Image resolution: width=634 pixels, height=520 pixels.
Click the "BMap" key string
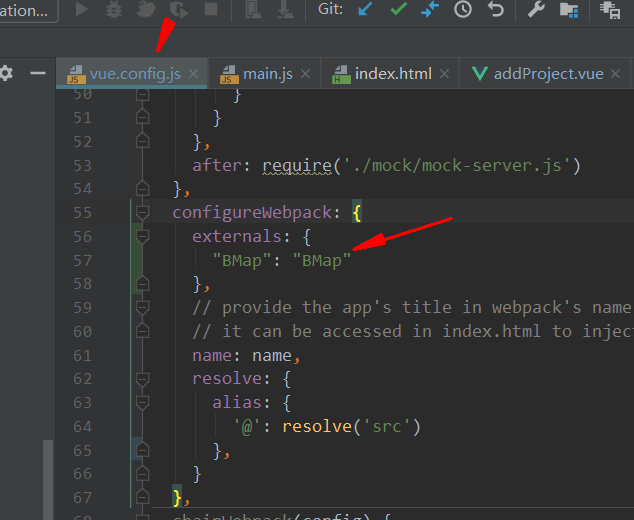point(242,261)
